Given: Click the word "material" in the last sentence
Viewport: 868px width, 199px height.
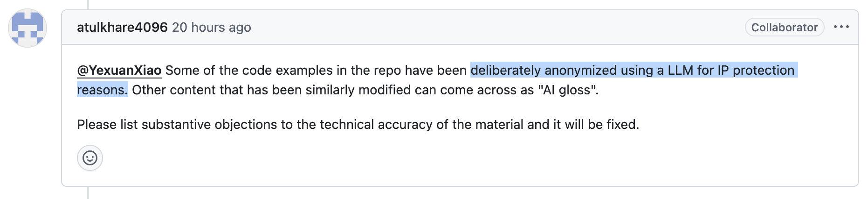Looking at the screenshot, I should pyautogui.click(x=499, y=125).
